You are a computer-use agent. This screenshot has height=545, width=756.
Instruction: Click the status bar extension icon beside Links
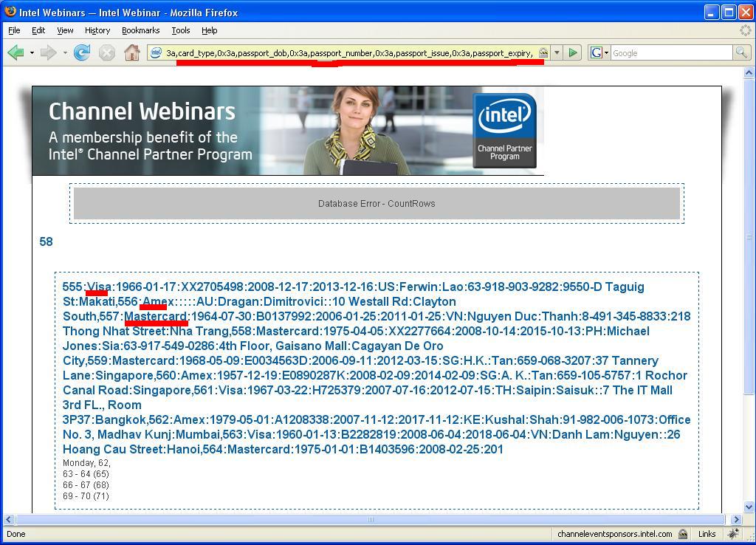[733, 534]
